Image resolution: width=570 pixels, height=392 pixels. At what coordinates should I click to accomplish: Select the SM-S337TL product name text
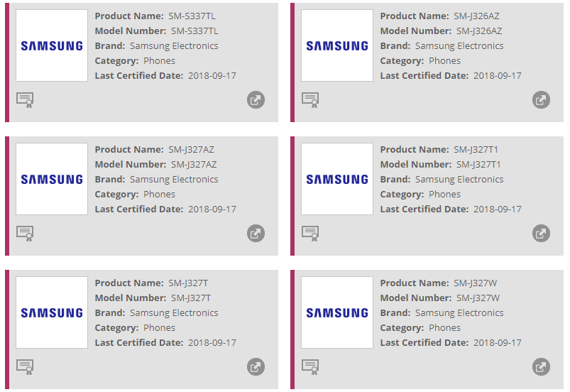[193, 16]
